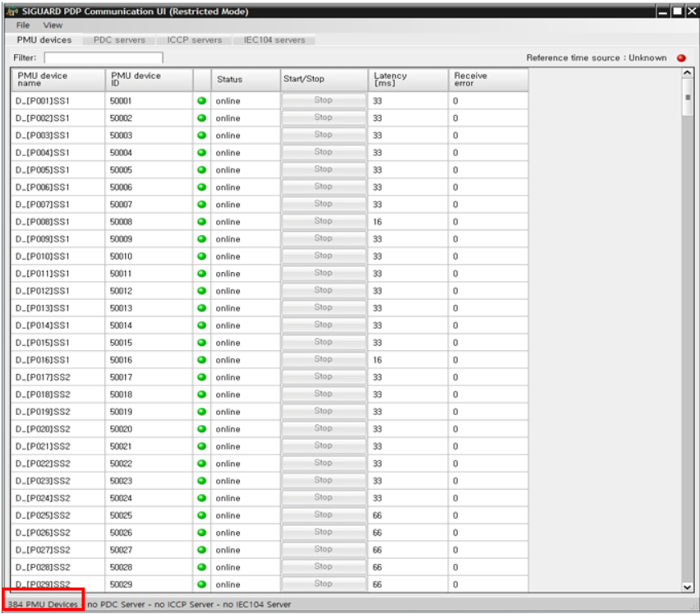Click the scroll up arrow of device list

pos(688,73)
